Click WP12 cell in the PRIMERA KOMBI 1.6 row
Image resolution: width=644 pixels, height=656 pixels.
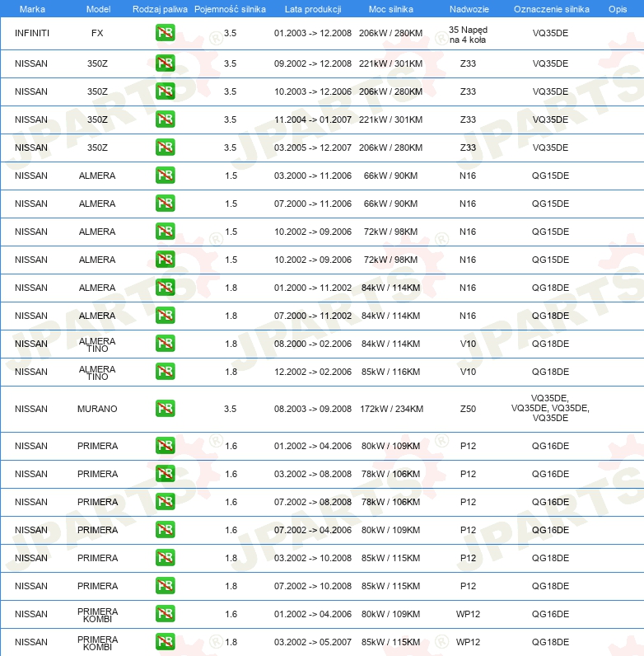click(468, 614)
